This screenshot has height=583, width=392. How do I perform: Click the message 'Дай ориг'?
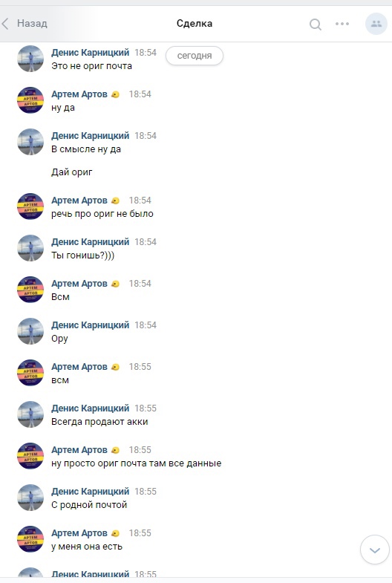[x=72, y=172]
